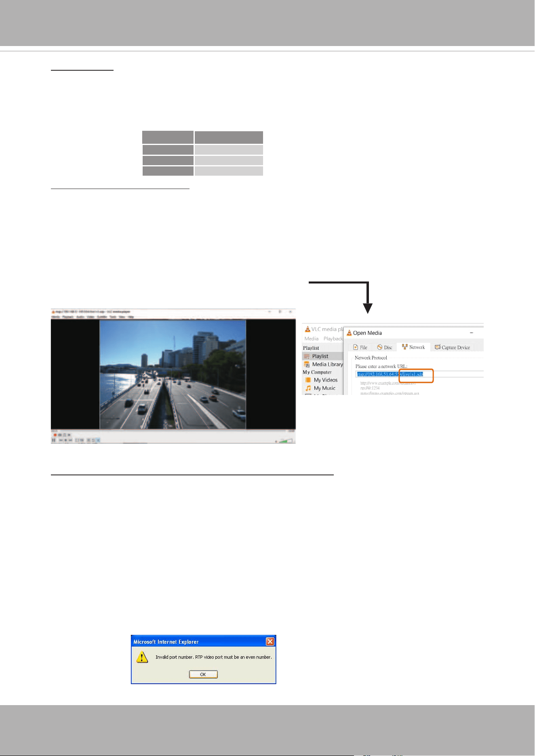Click the yellow warning icon in the dialog
The width and height of the screenshot is (535, 756).
pos(142,657)
